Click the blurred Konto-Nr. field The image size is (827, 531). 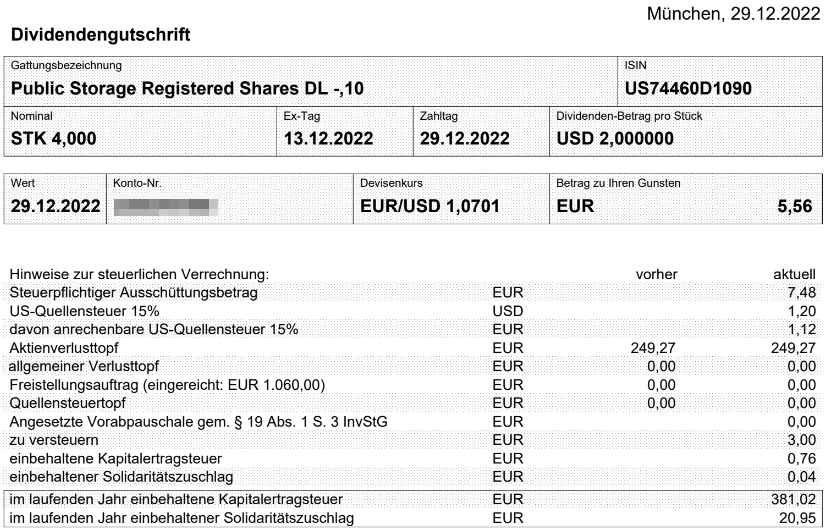pos(166,206)
